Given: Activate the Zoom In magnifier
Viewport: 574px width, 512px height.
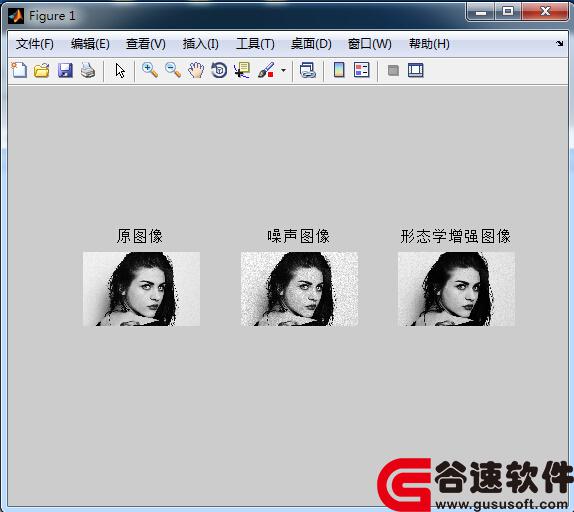Looking at the screenshot, I should pos(150,70).
